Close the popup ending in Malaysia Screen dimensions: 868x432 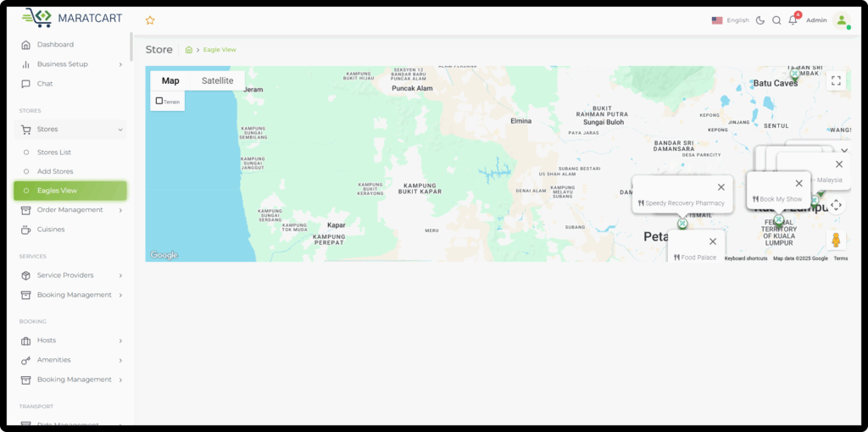point(838,164)
